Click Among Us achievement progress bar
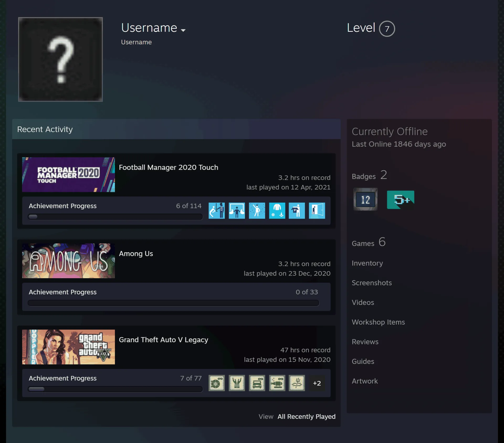504x443 pixels. 173,303
